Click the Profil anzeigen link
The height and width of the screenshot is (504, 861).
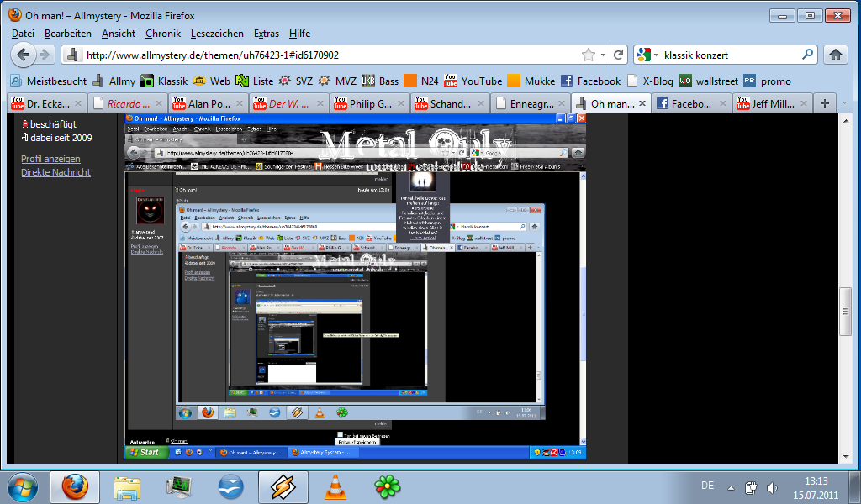pos(50,159)
